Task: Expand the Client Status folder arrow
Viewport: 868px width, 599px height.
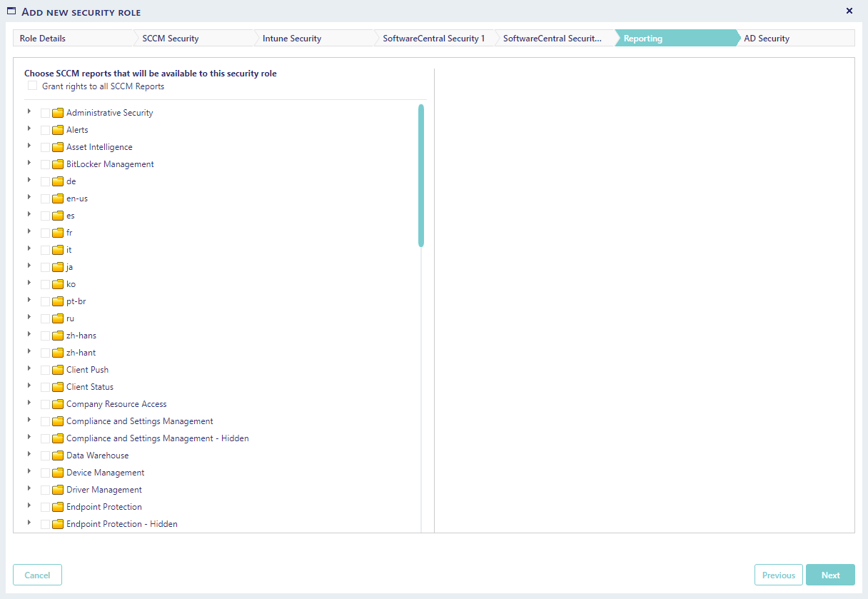Action: pos(29,386)
